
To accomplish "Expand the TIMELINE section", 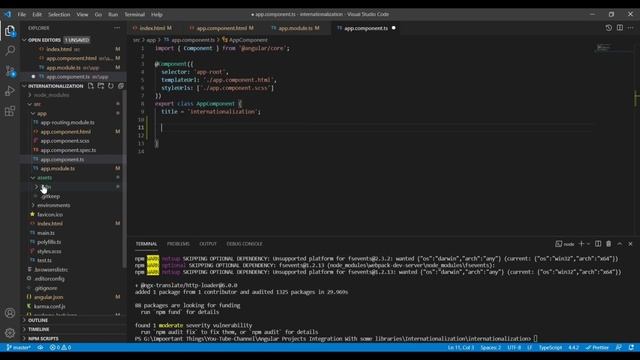I will 39,329.
